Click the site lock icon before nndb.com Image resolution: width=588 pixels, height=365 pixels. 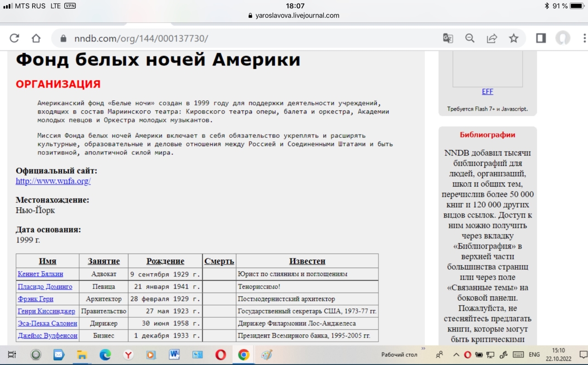click(63, 39)
